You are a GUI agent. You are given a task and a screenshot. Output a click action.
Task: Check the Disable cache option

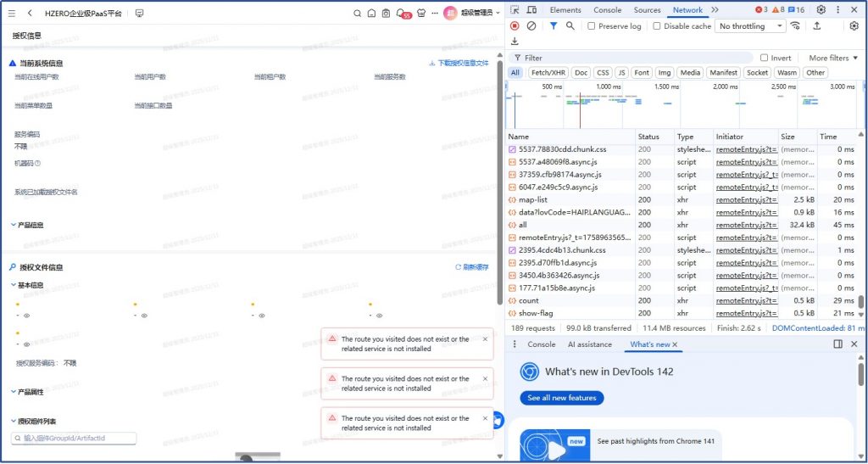(657, 26)
